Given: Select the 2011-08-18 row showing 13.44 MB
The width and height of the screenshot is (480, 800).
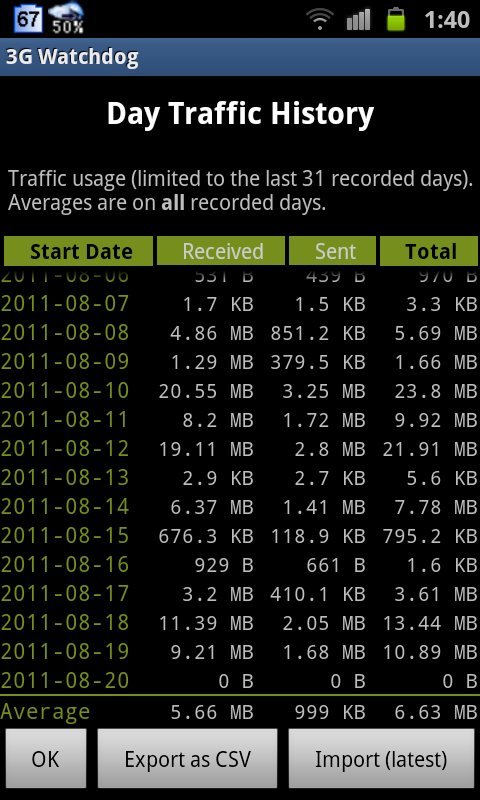Looking at the screenshot, I should pos(240,622).
